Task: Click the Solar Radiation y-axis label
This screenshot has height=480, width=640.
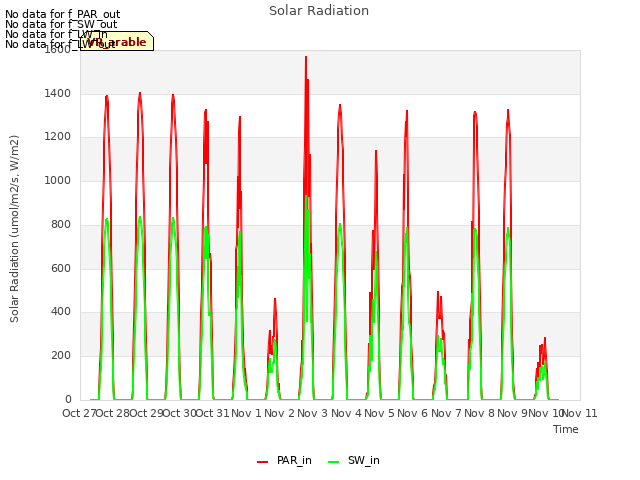Action: [14, 229]
